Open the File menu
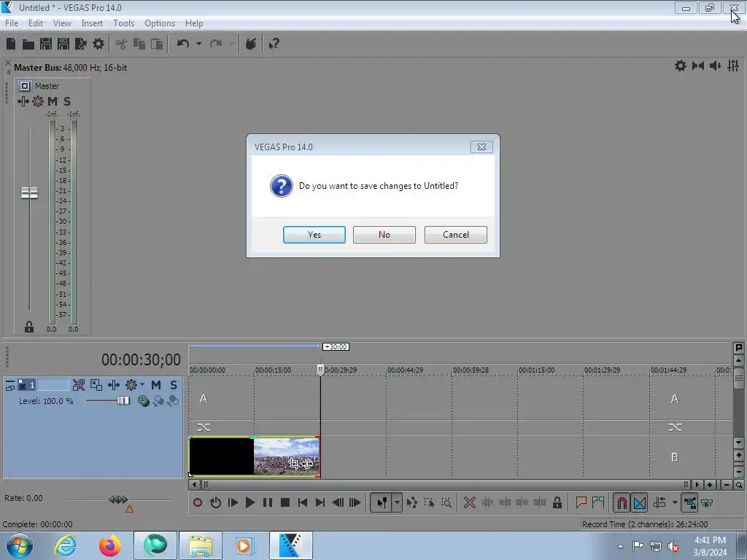This screenshot has height=560, width=747. pyautogui.click(x=12, y=23)
